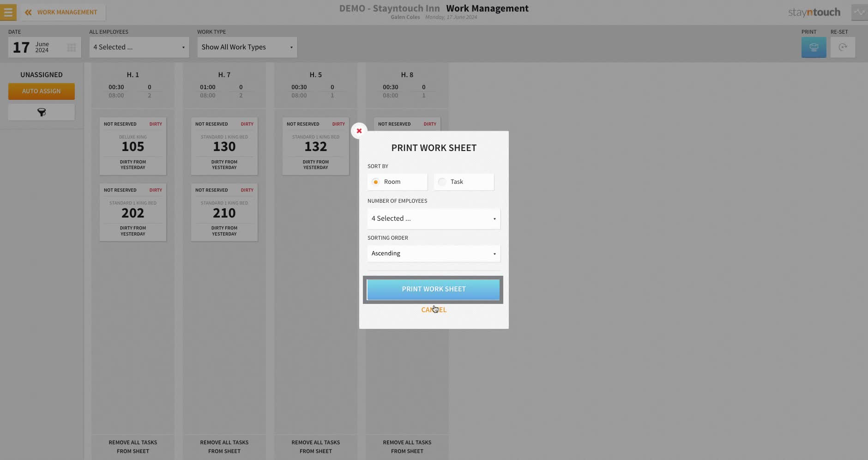Remove all tasks from H. 1 sheet
Image resolution: width=868 pixels, height=460 pixels.
click(133, 447)
